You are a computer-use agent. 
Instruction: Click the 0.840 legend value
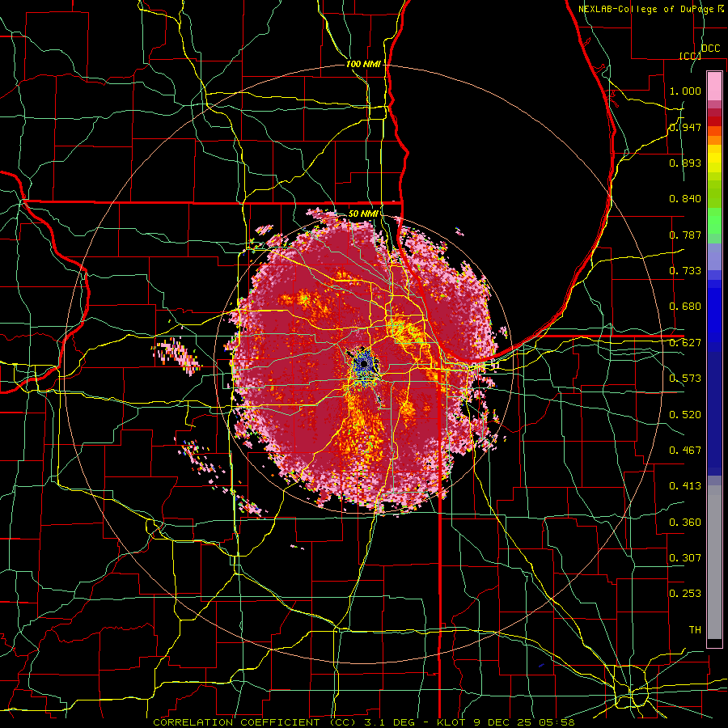(685, 199)
